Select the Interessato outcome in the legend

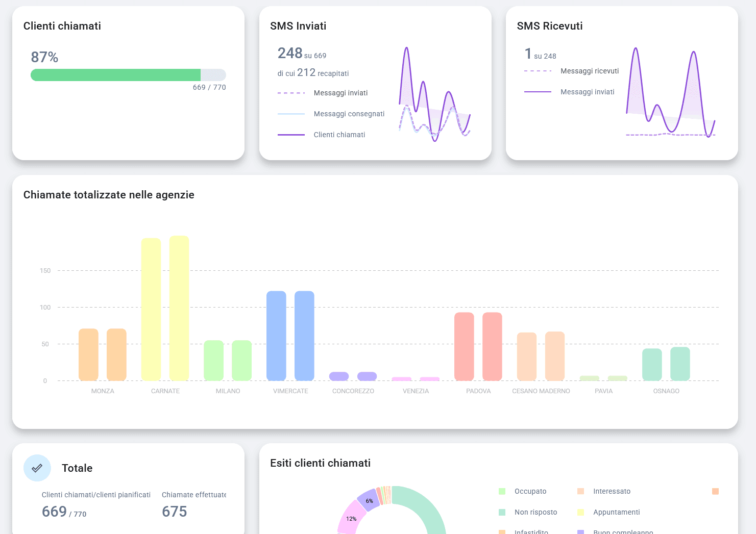pos(611,491)
